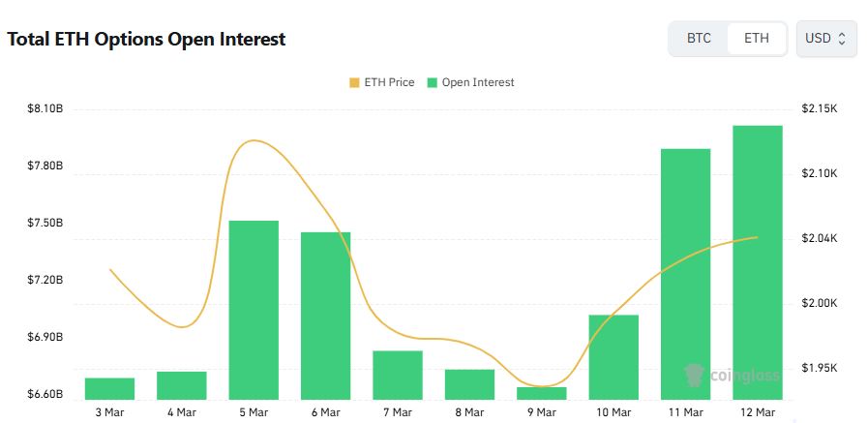Switch to the BTC tab

[699, 39]
